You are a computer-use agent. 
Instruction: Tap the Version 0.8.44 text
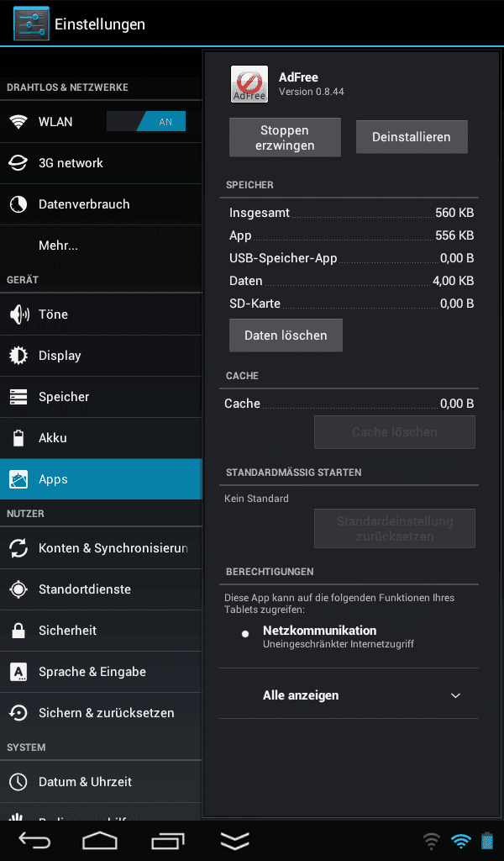(312, 92)
